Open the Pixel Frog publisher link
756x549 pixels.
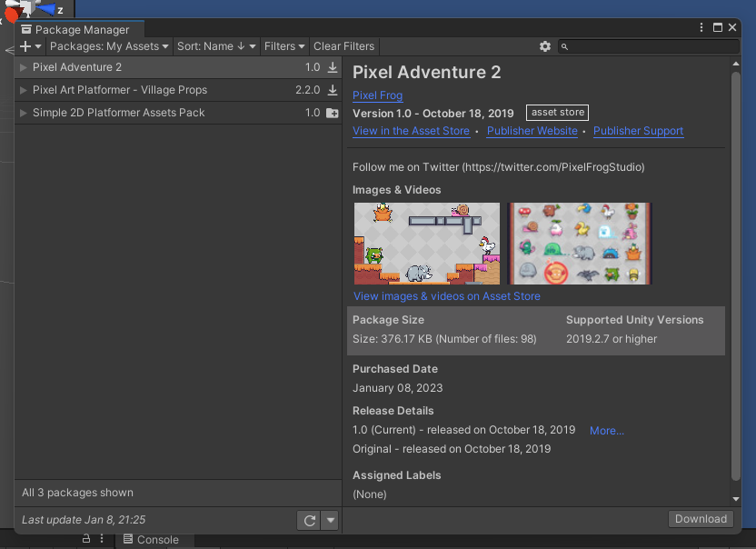pyautogui.click(x=377, y=95)
